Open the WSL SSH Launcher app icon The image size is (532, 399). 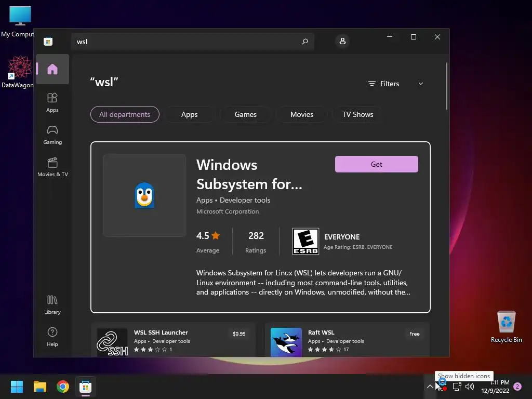tap(112, 342)
